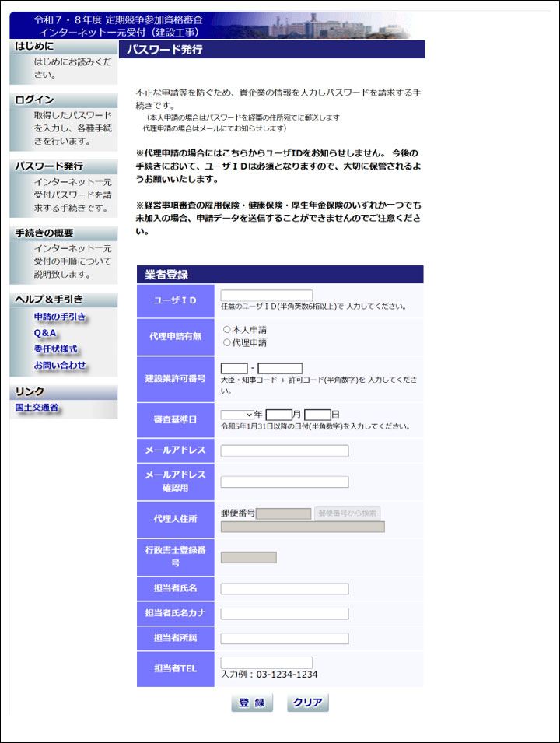Open the 委任状様式 link
Image resolution: width=560 pixels, height=743 pixels.
tap(55, 349)
